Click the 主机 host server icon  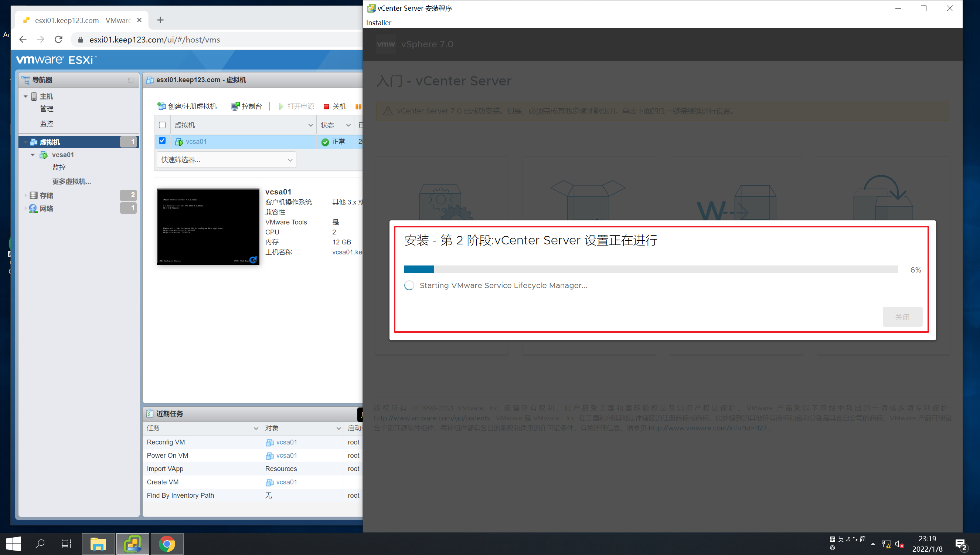pyautogui.click(x=34, y=96)
